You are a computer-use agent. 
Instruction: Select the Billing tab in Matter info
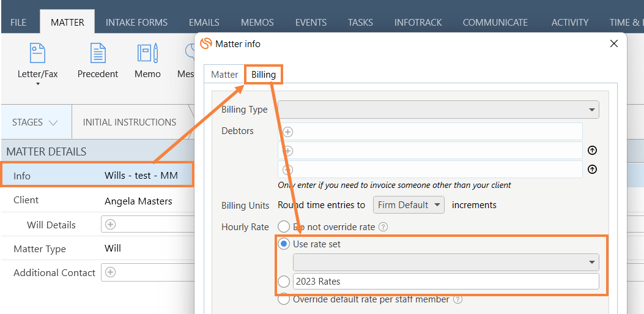263,75
